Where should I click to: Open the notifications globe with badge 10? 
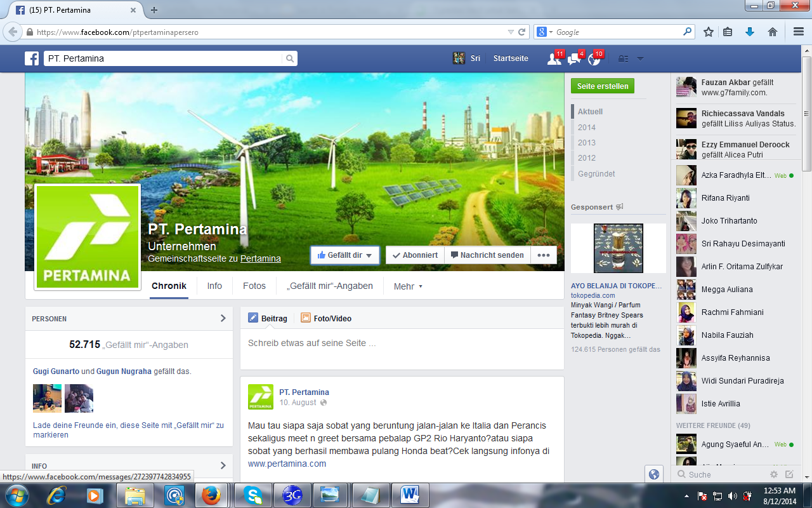click(594, 58)
